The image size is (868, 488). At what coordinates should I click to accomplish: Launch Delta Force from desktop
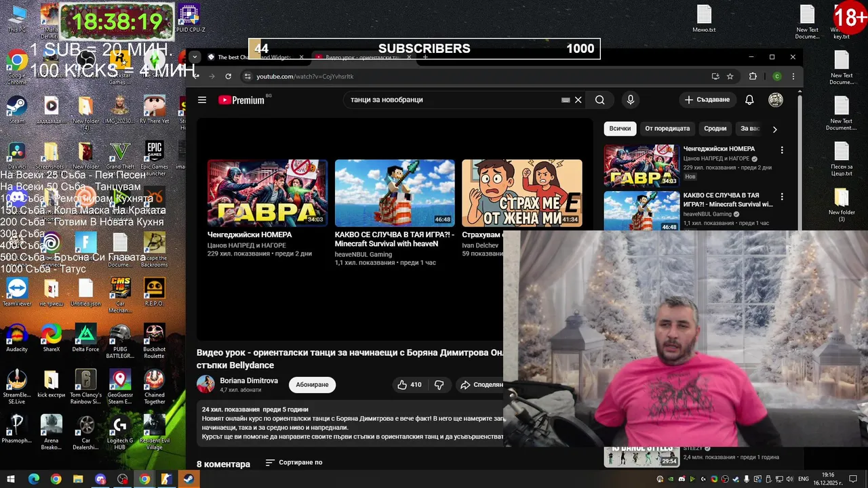(x=85, y=338)
